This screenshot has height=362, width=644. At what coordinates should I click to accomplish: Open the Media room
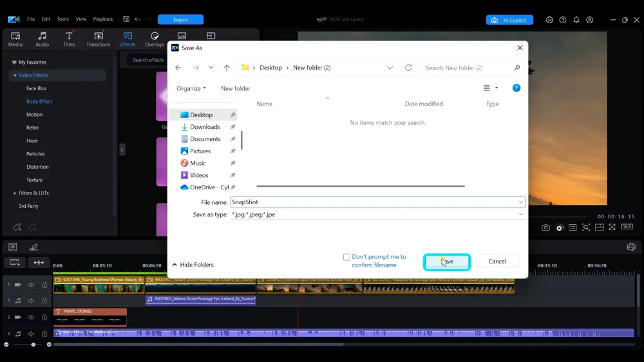click(15, 39)
